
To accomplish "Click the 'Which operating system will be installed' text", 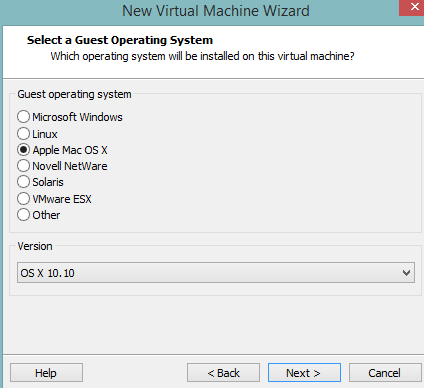I will click(x=202, y=56).
